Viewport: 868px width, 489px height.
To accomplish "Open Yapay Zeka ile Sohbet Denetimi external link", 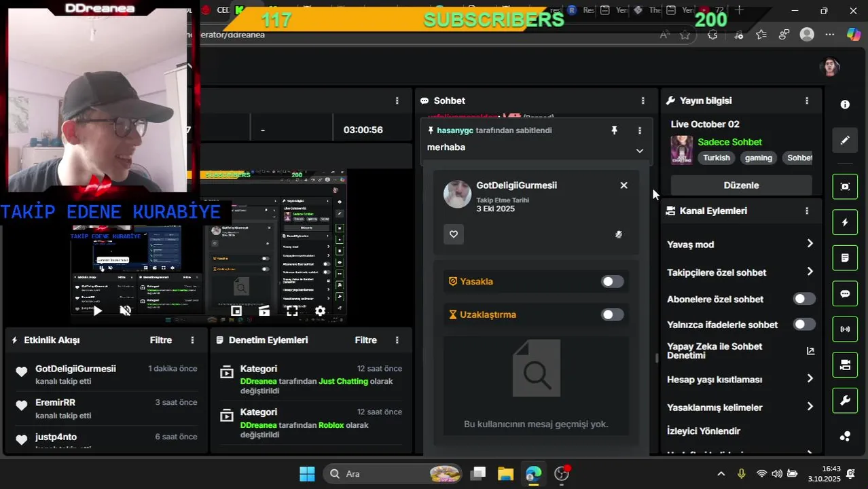I will [810, 351].
